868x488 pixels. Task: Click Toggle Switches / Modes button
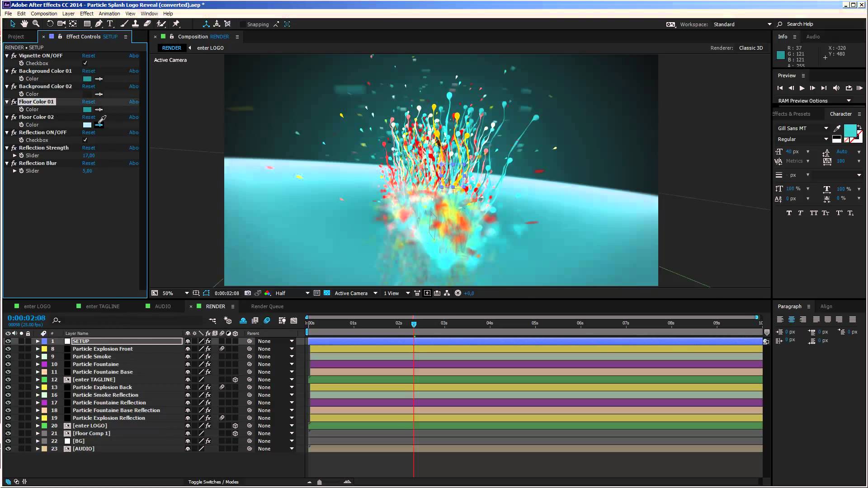pyautogui.click(x=213, y=482)
